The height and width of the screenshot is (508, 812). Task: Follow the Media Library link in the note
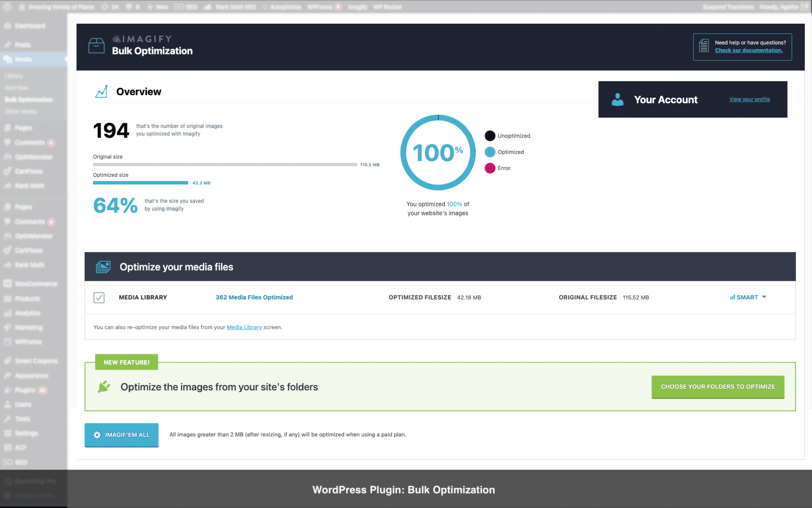(x=244, y=327)
